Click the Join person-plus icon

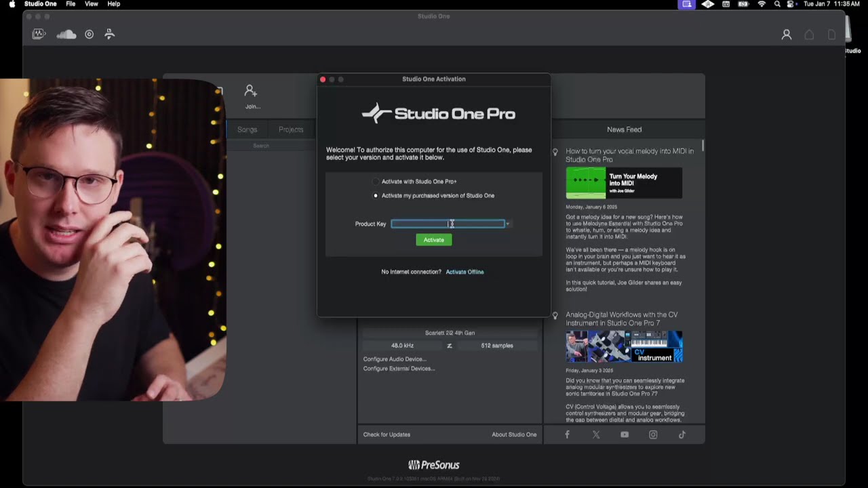(251, 91)
